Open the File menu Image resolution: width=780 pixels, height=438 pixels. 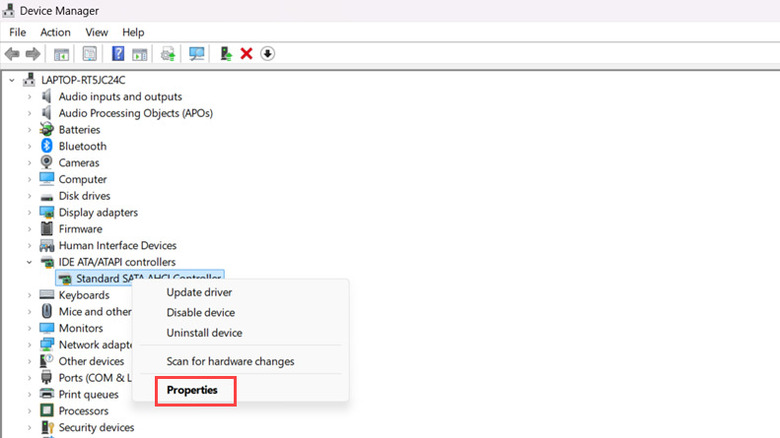click(17, 32)
